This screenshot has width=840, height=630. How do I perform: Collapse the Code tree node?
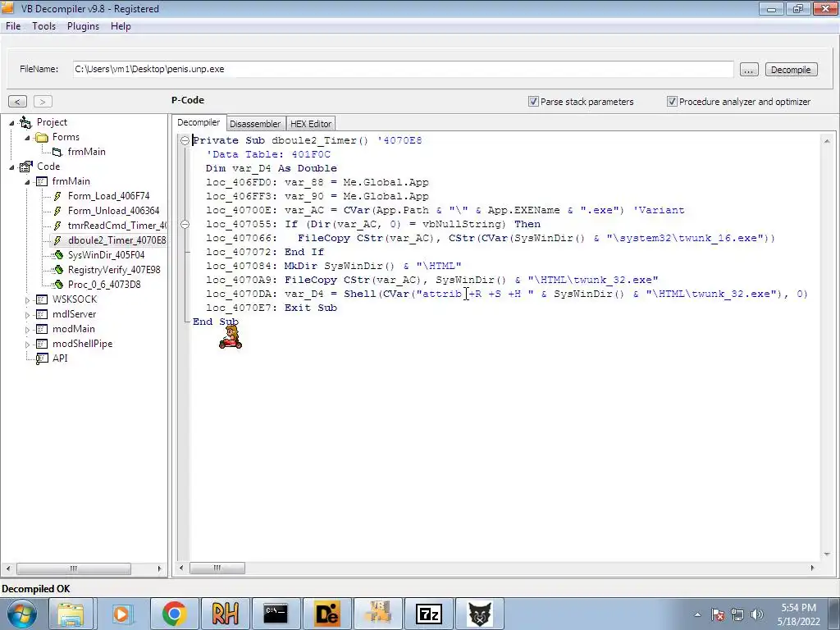[11, 167]
